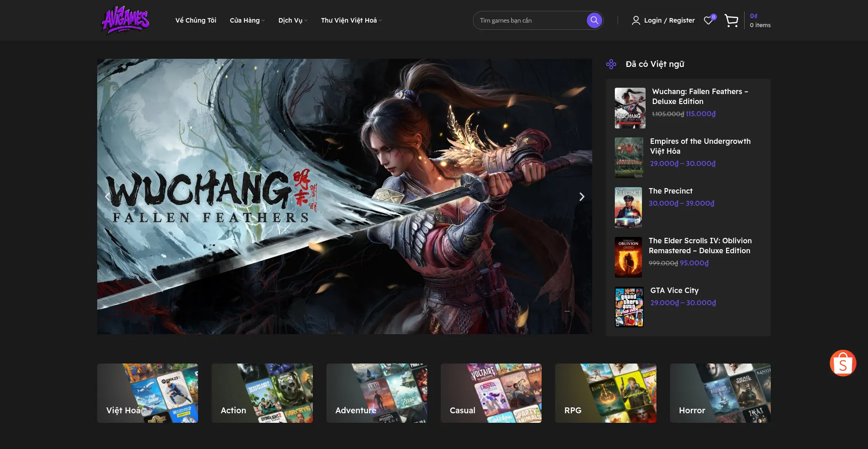868x449 pixels.
Task: Open the Việt Hoá category card
Action: pyautogui.click(x=147, y=393)
